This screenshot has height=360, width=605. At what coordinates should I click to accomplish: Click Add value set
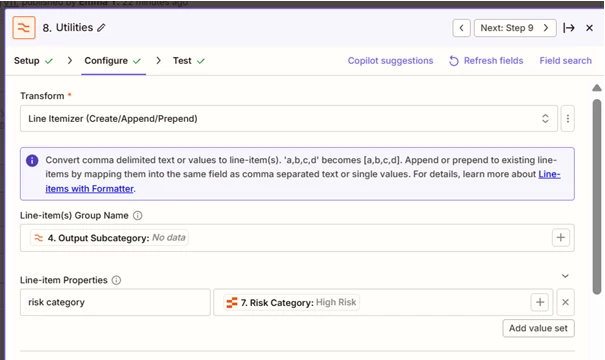coord(538,328)
